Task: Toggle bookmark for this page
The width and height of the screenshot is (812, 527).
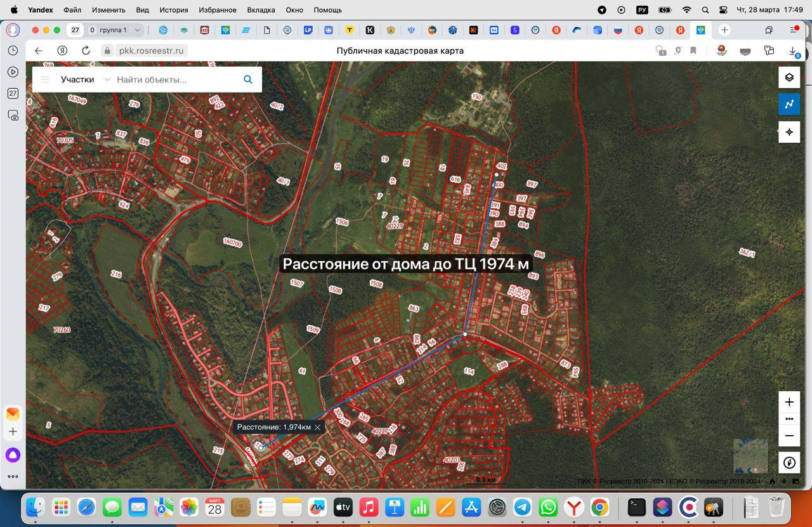Action: click(693, 51)
